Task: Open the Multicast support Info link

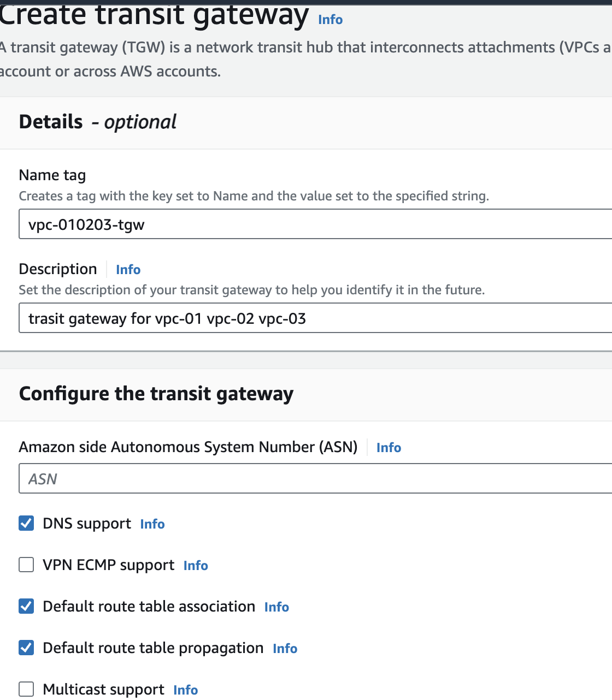Action: pos(185,690)
